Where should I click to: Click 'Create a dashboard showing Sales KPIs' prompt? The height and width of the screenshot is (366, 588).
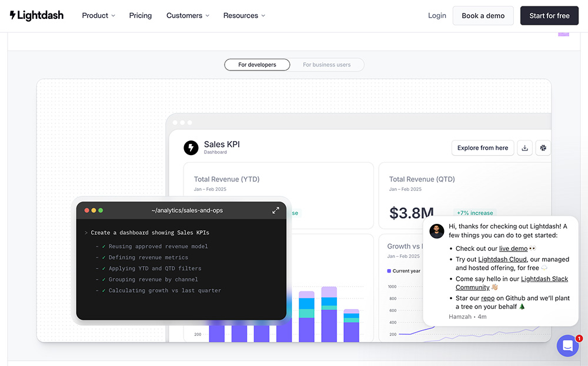pos(150,233)
